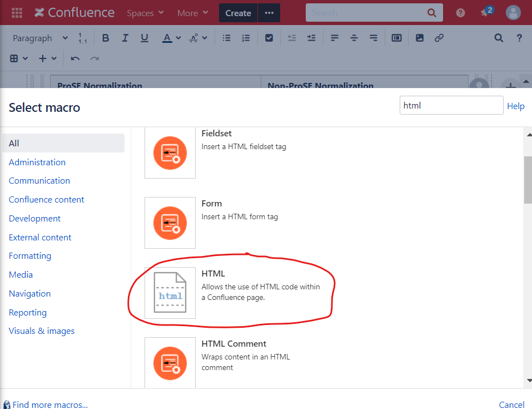Screen dimensions: 532x409
Task: Select the All macro category
Action: point(63,143)
